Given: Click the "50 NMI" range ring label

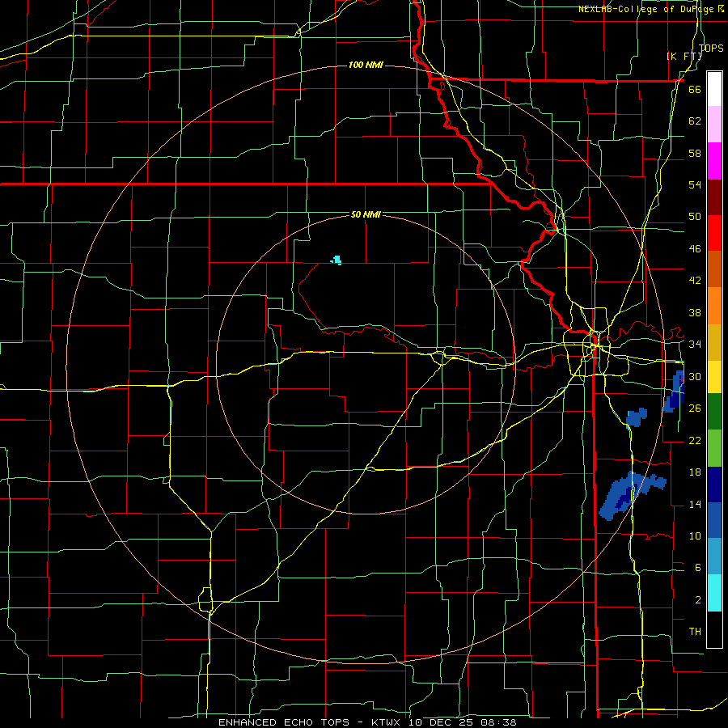Looking at the screenshot, I should 366,214.
